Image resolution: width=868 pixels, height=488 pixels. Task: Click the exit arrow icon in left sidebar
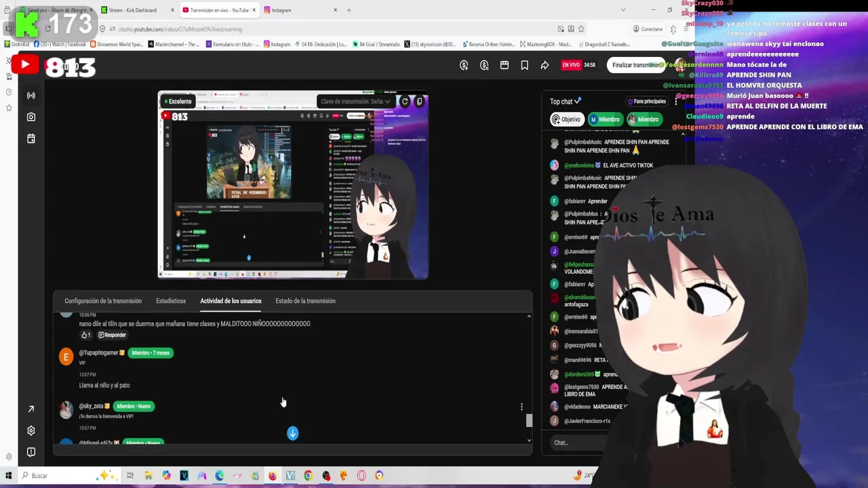pyautogui.click(x=31, y=409)
